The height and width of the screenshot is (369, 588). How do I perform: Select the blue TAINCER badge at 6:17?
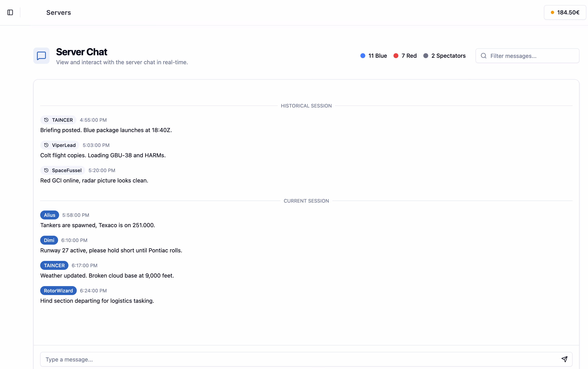click(54, 265)
